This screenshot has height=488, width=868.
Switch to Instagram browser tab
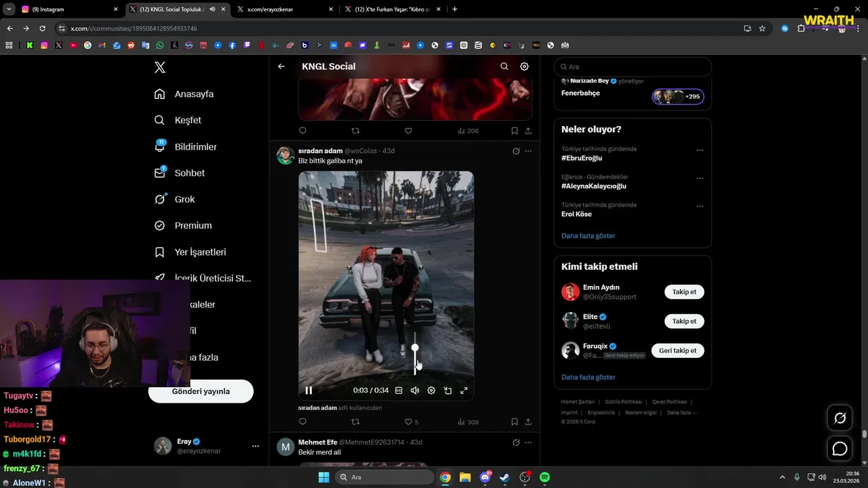pos(69,9)
